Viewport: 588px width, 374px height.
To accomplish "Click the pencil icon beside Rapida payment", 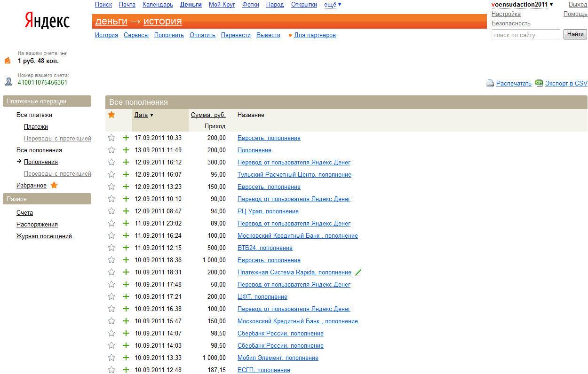I will tap(358, 272).
